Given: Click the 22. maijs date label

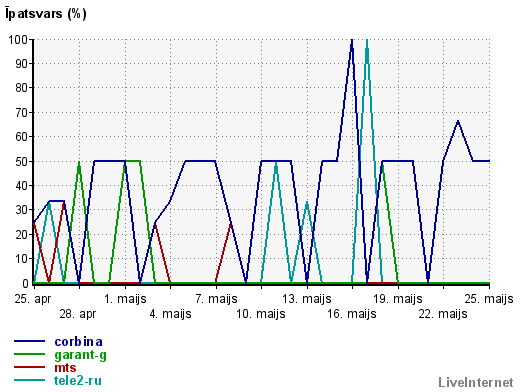Looking at the screenshot, I should pos(443,314).
